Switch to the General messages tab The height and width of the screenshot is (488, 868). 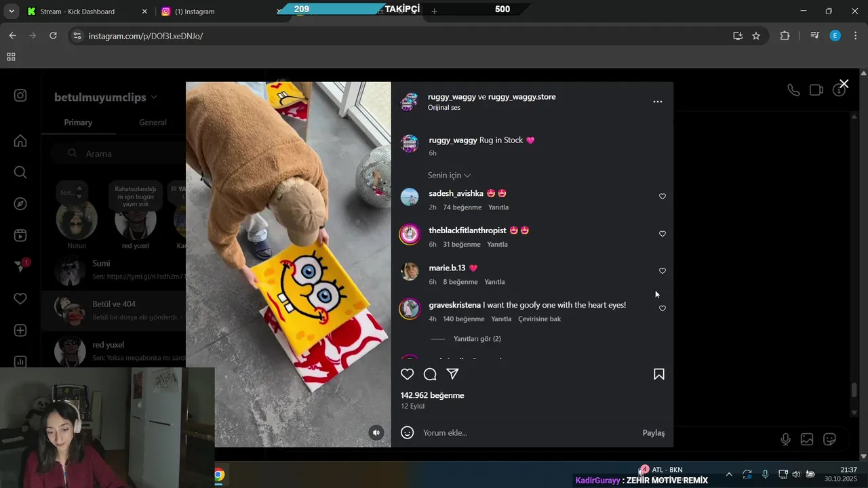[153, 123]
